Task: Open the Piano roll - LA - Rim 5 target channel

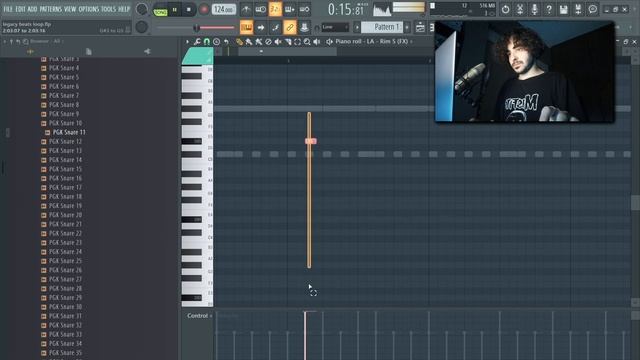Action: tap(371, 42)
